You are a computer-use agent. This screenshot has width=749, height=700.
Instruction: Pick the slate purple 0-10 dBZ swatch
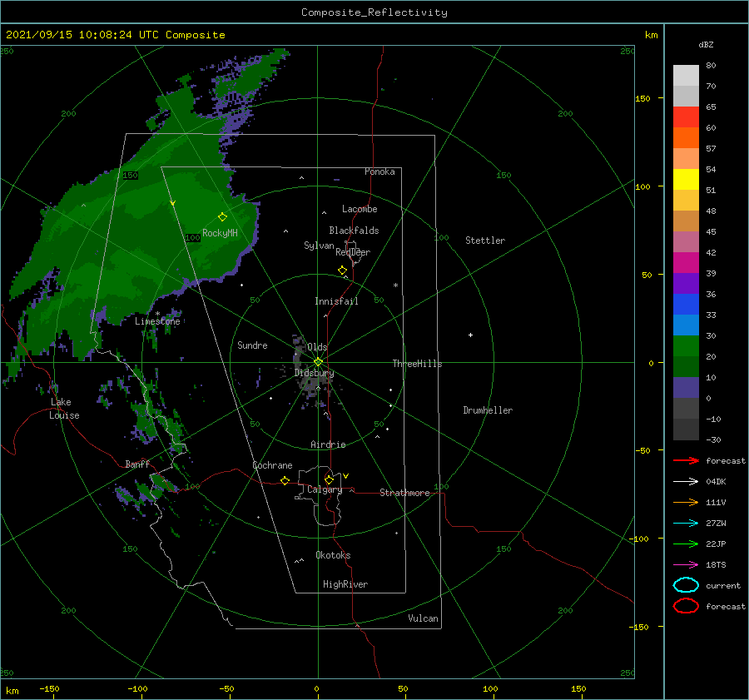point(686,387)
